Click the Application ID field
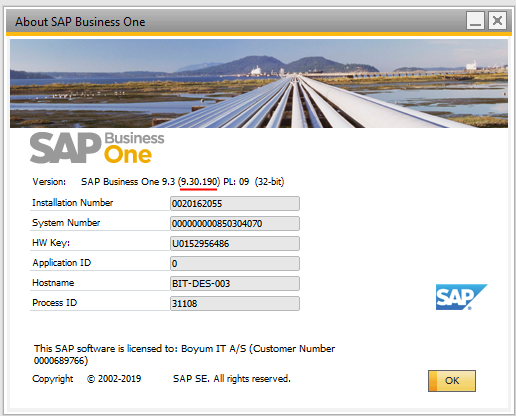The image size is (516, 416). point(235,263)
